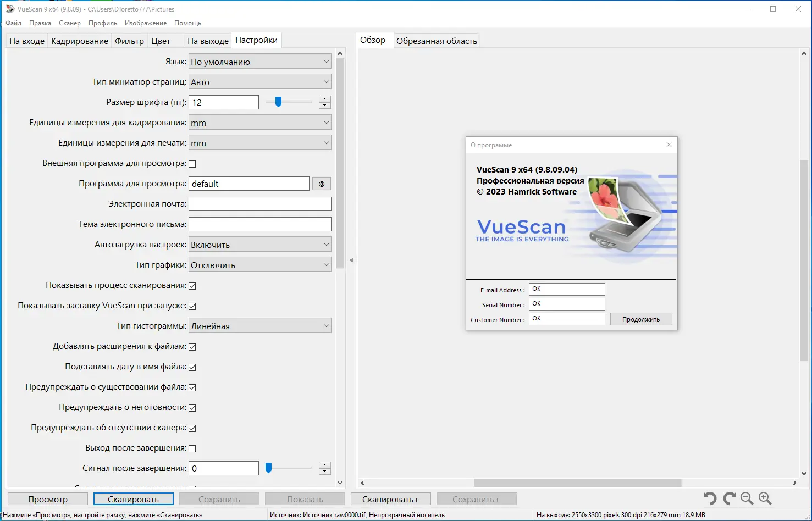This screenshot has height=521, width=812.
Task: Open the Тип миниатюр страниц dropdown
Action: (260, 82)
